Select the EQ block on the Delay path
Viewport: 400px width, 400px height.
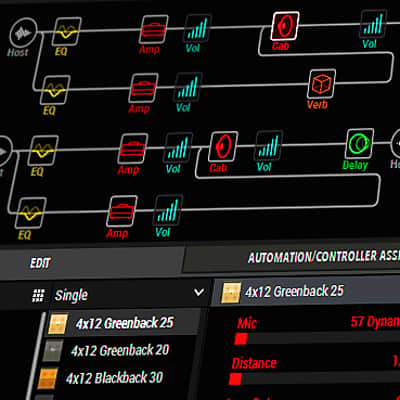point(43,151)
